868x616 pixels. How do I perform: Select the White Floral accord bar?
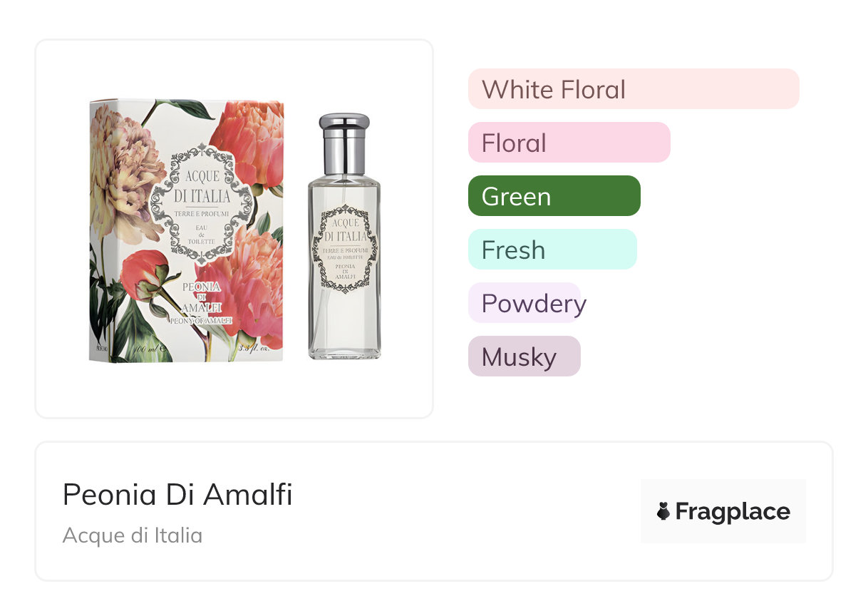click(633, 89)
